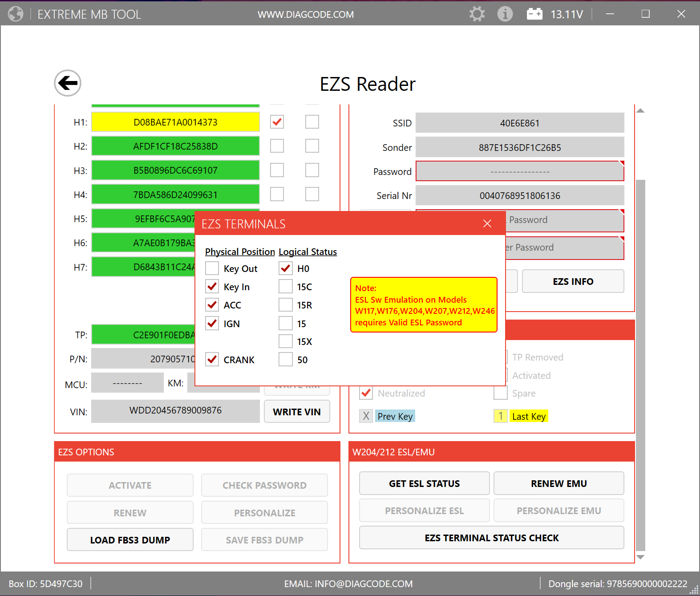The image size is (700, 596).
Task: Enable the 15C logical status checkbox
Action: click(285, 287)
